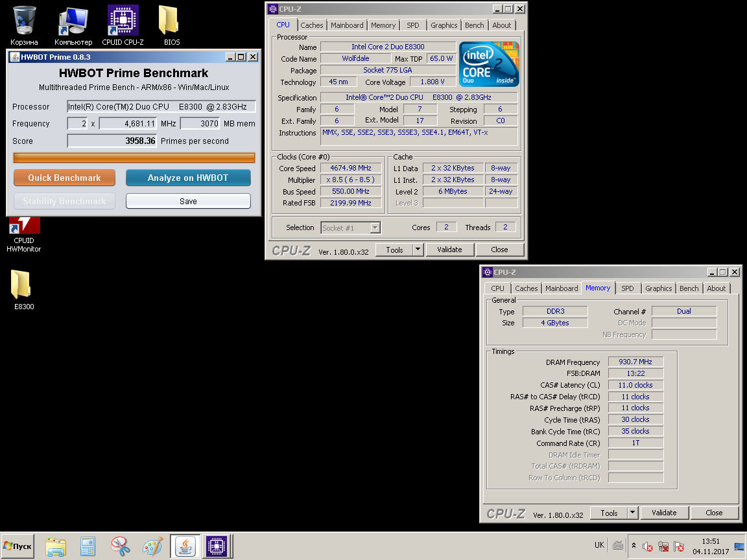Open Snipping Tool from taskbar
The image size is (747, 560).
click(121, 546)
